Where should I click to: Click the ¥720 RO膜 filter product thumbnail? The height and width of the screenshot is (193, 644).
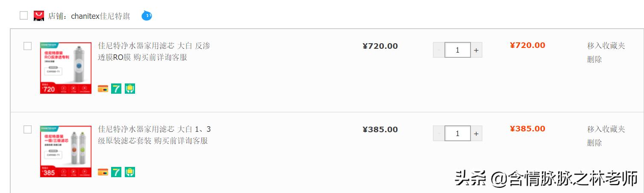[x=65, y=68]
